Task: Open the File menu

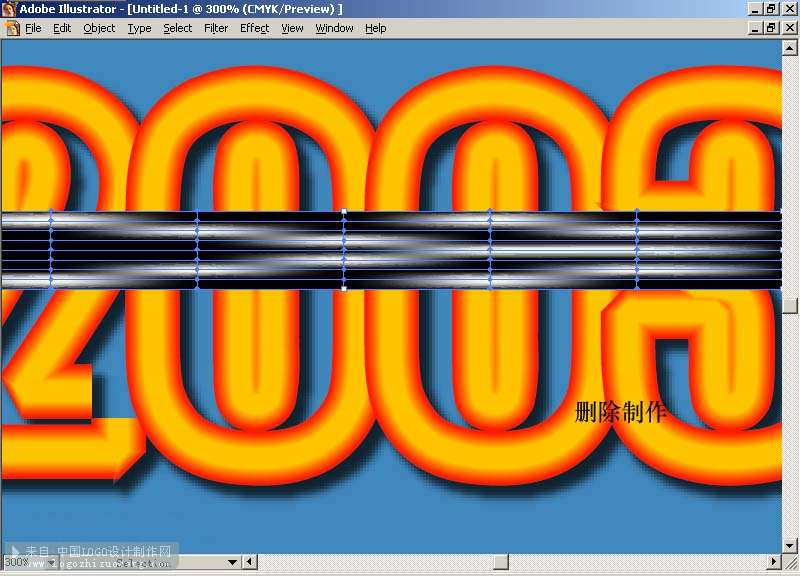Action: click(x=33, y=28)
